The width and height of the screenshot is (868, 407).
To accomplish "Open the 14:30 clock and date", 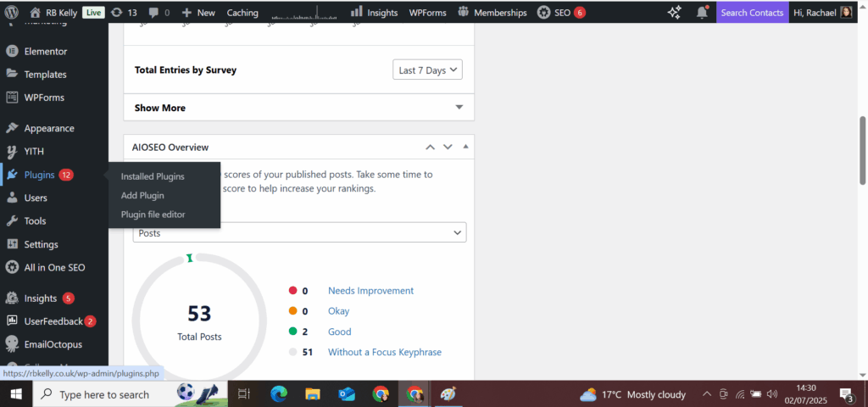I will tap(806, 394).
